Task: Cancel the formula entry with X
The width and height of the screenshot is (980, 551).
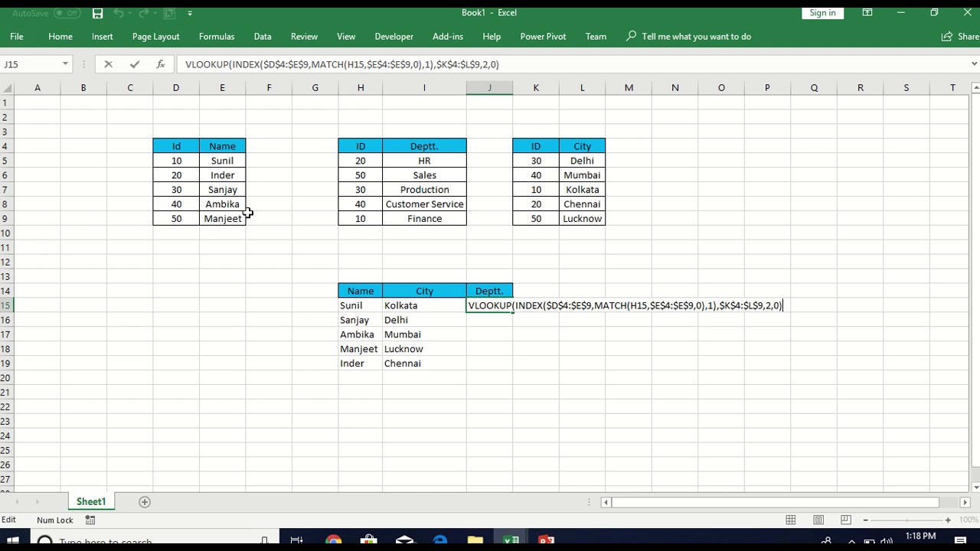Action: (x=108, y=64)
